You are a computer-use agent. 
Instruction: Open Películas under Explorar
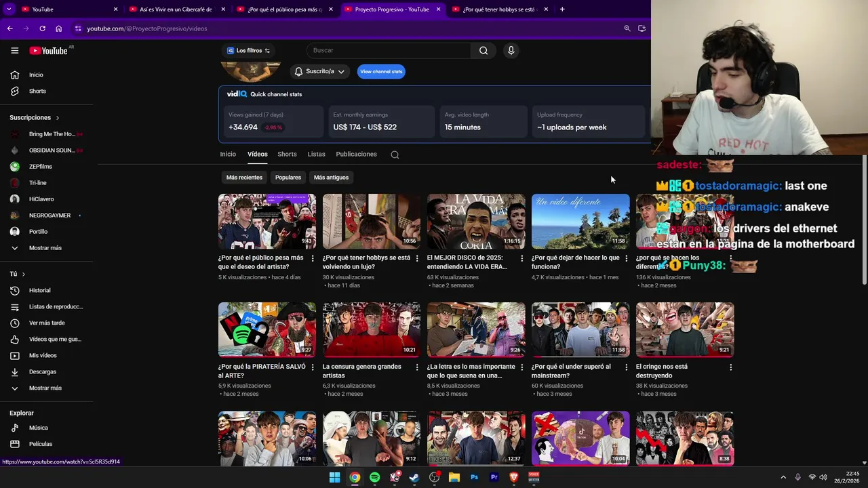[41, 444]
